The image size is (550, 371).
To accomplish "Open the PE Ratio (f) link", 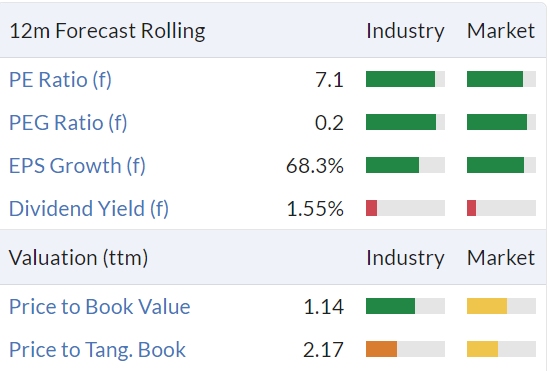I will 60,80.
